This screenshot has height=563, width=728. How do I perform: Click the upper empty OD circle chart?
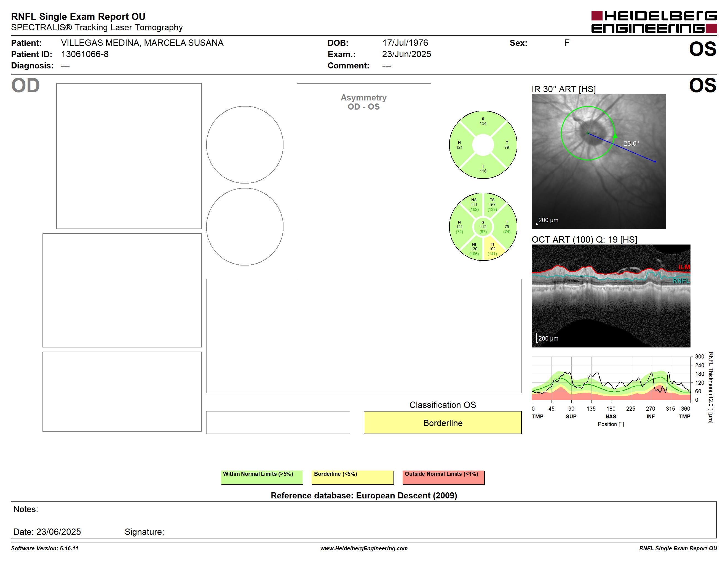point(245,145)
